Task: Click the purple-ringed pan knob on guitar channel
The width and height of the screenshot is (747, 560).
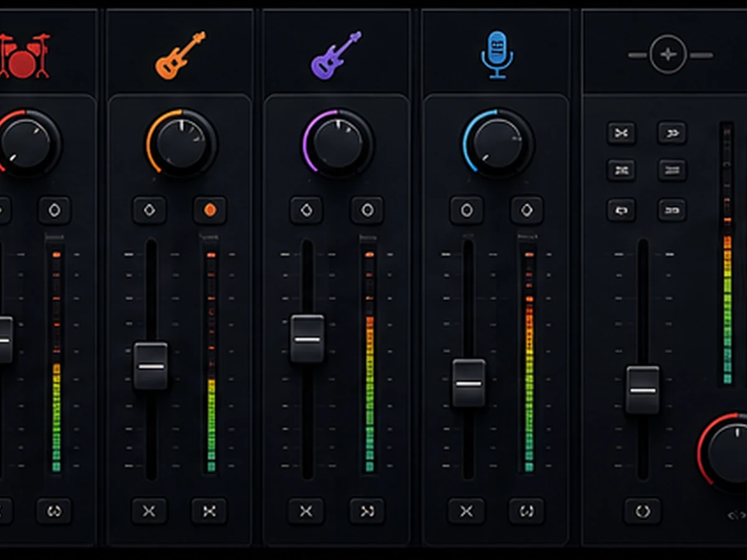Action: [338, 142]
